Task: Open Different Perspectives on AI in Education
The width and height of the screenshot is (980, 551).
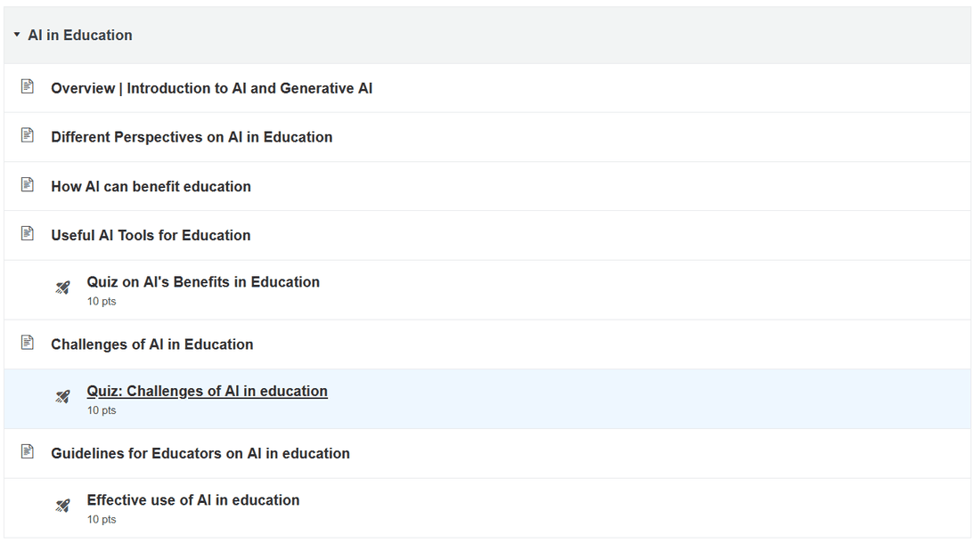Action: tap(192, 137)
